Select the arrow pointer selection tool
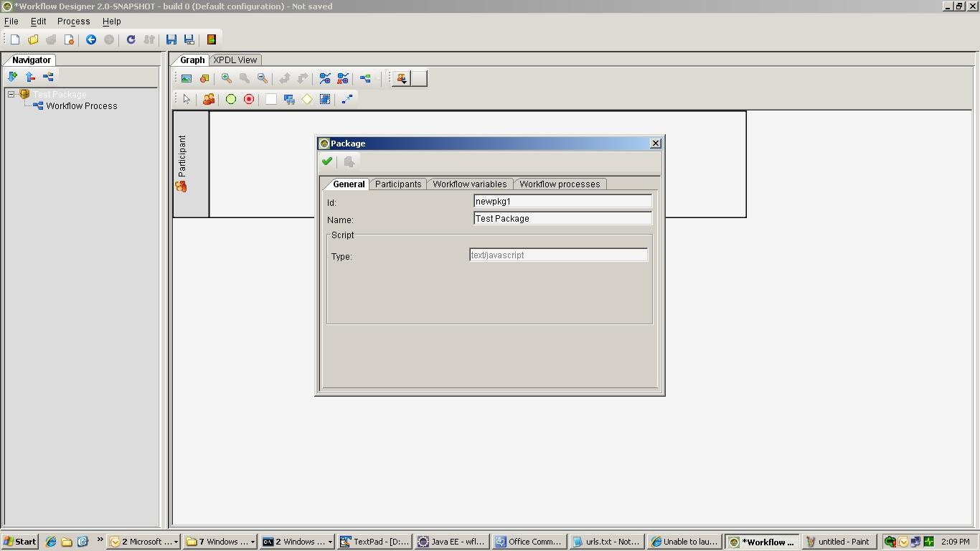980x551 pixels. (187, 99)
